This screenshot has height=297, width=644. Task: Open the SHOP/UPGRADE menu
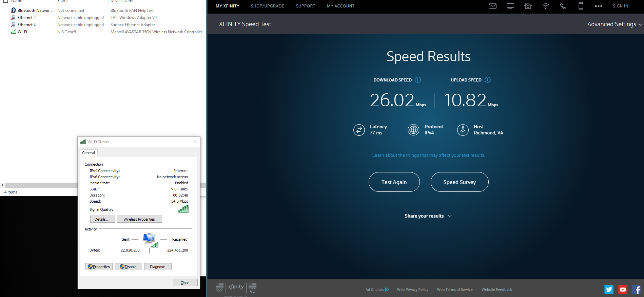[267, 6]
